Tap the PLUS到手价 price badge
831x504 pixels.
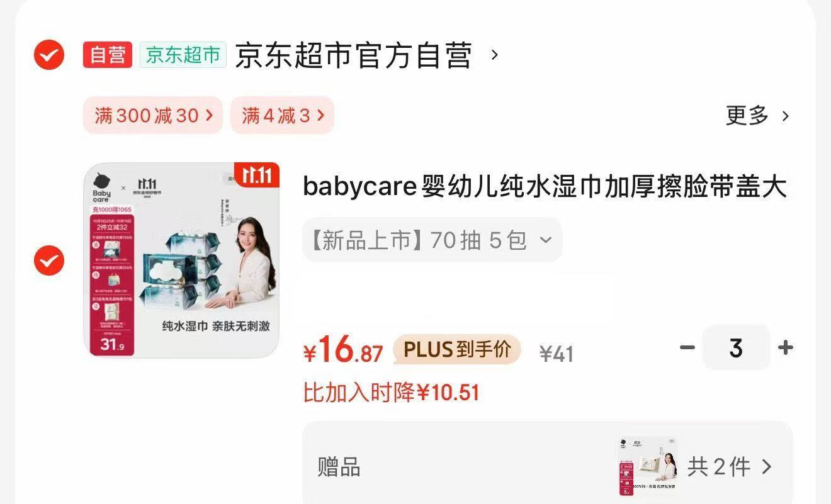(x=457, y=350)
